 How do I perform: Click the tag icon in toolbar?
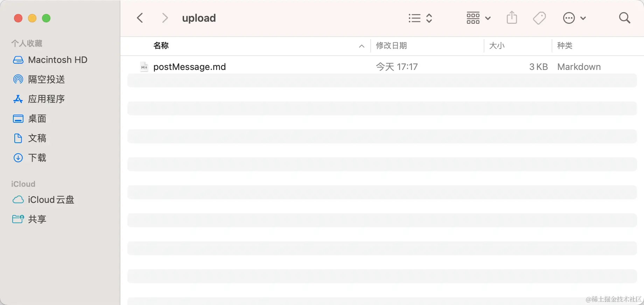pos(539,18)
